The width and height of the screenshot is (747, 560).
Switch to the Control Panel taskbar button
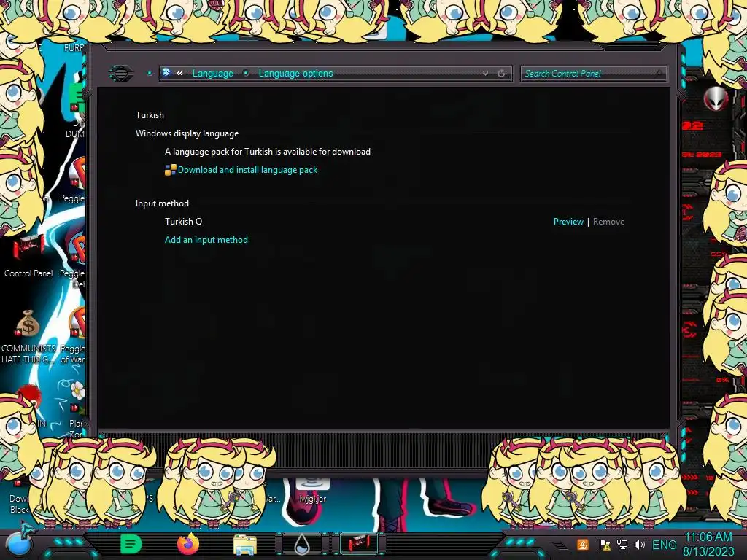[359, 544]
